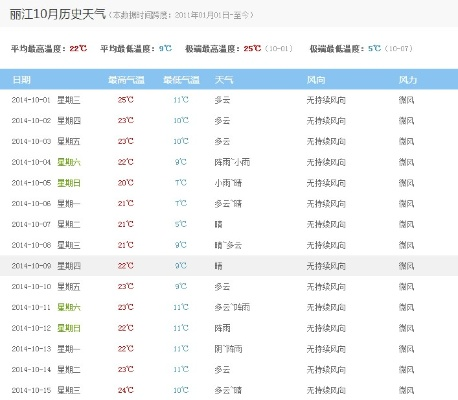Image resolution: width=458 pixels, height=400 pixels.
Task: Select the date cell 2014-10-02
Action: (31, 121)
